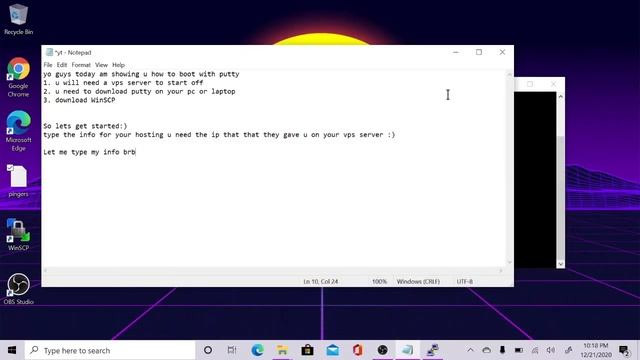640x360 pixels.
Task: Maximize the Notepad window
Action: coord(479,52)
